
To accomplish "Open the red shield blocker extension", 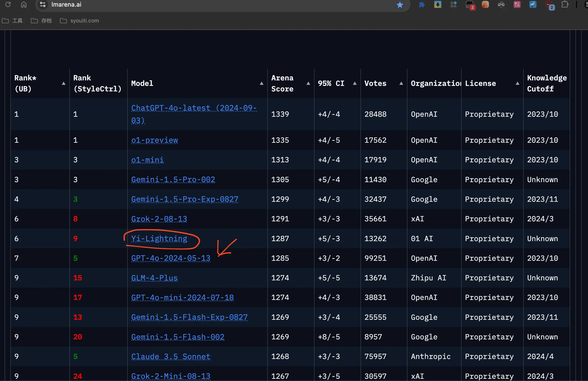I will click(549, 5).
